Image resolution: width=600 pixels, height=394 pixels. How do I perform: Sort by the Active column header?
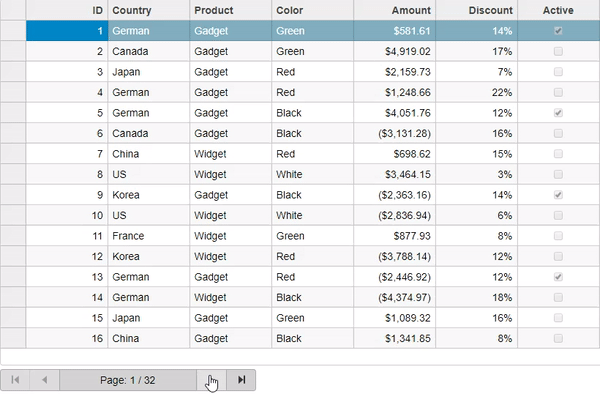558,10
